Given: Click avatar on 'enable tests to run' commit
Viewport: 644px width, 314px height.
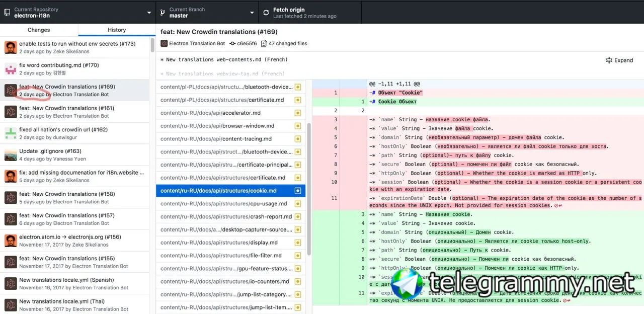Looking at the screenshot, I should [x=11, y=47].
